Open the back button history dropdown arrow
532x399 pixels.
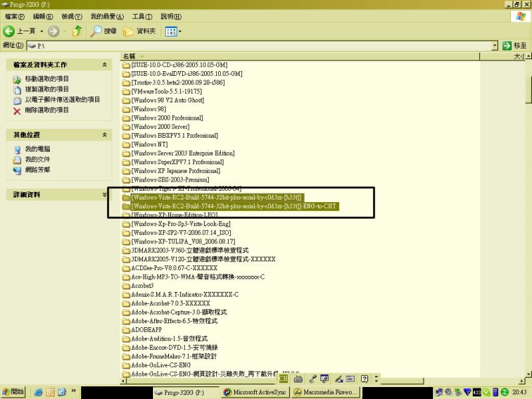pos(42,31)
